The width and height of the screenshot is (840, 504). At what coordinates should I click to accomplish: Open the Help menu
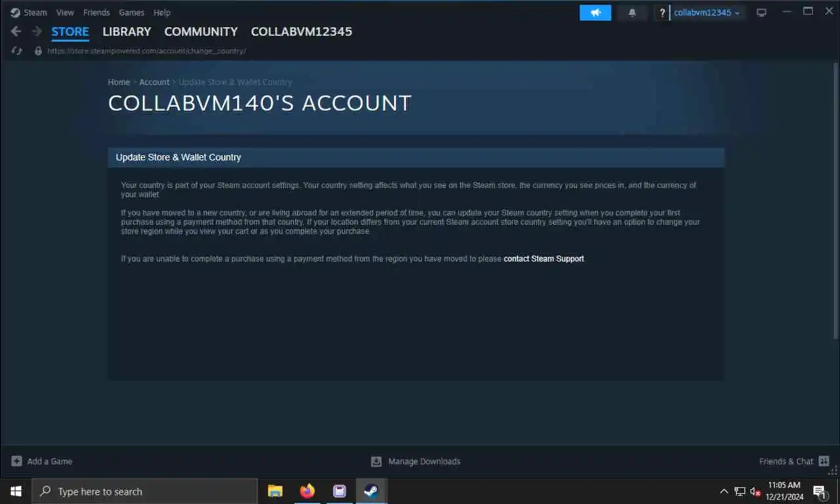[161, 12]
